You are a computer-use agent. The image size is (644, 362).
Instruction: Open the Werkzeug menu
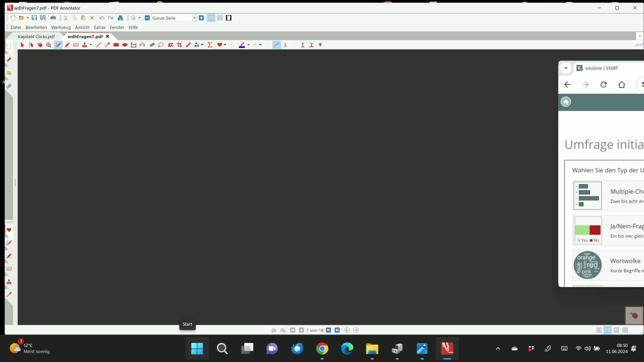(x=61, y=28)
